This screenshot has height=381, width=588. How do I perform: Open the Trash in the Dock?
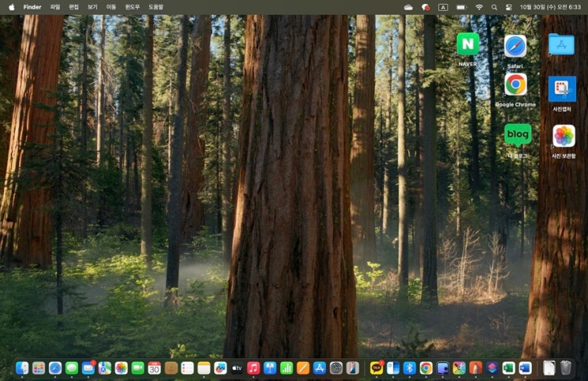(566, 368)
